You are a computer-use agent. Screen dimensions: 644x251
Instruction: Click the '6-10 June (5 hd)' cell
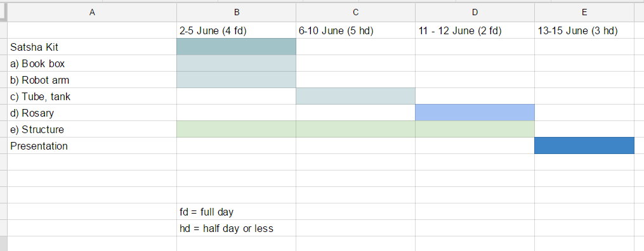tap(356, 30)
